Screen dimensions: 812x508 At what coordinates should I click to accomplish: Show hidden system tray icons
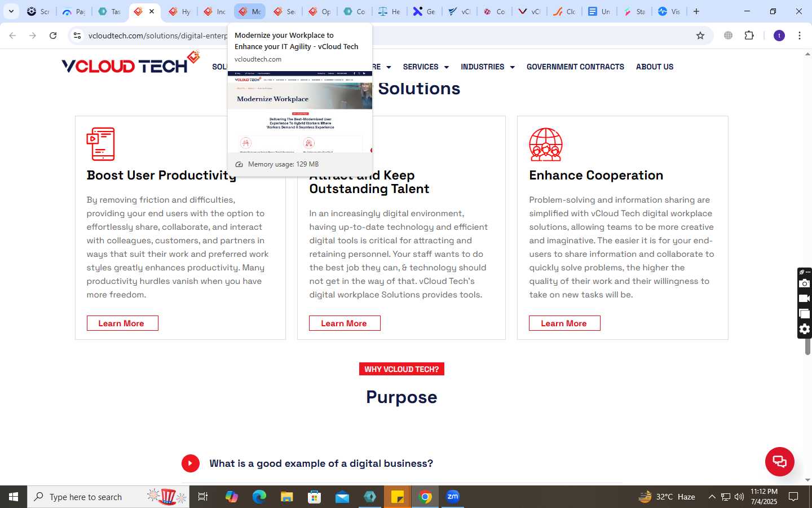tap(712, 497)
